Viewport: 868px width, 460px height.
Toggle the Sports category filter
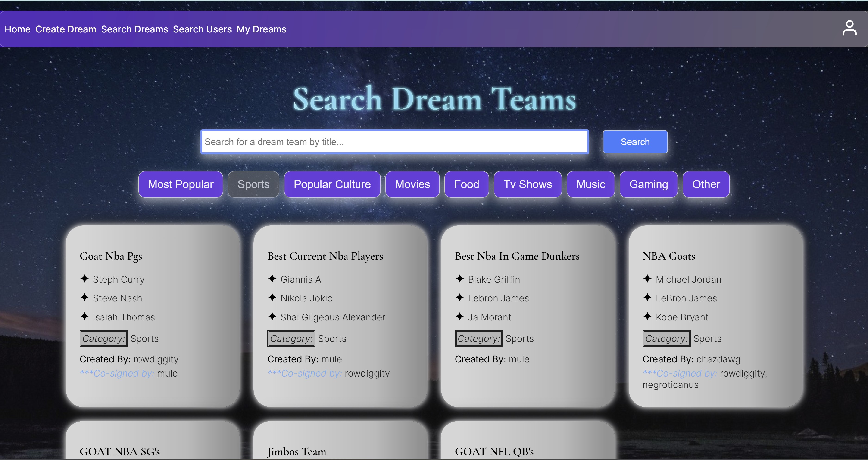tap(253, 184)
